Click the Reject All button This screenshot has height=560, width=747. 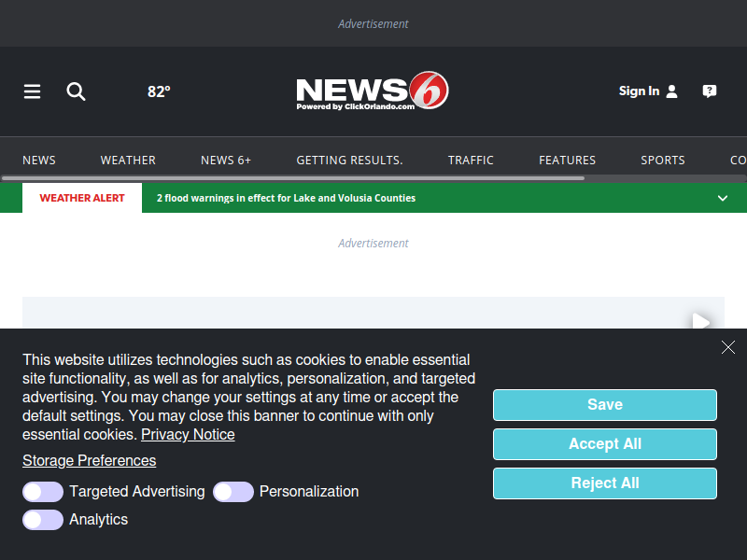coord(604,483)
